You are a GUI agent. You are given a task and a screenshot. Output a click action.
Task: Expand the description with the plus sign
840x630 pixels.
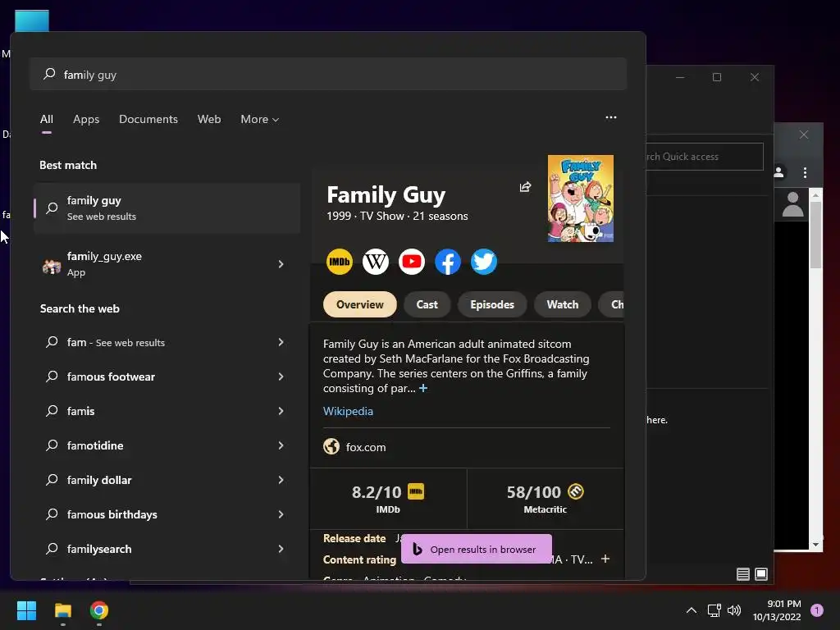click(x=423, y=388)
